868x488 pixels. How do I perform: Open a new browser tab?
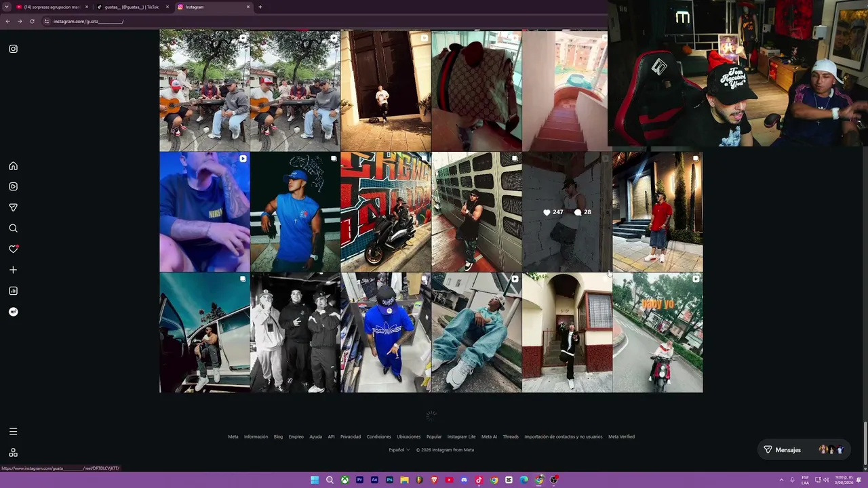click(x=260, y=7)
